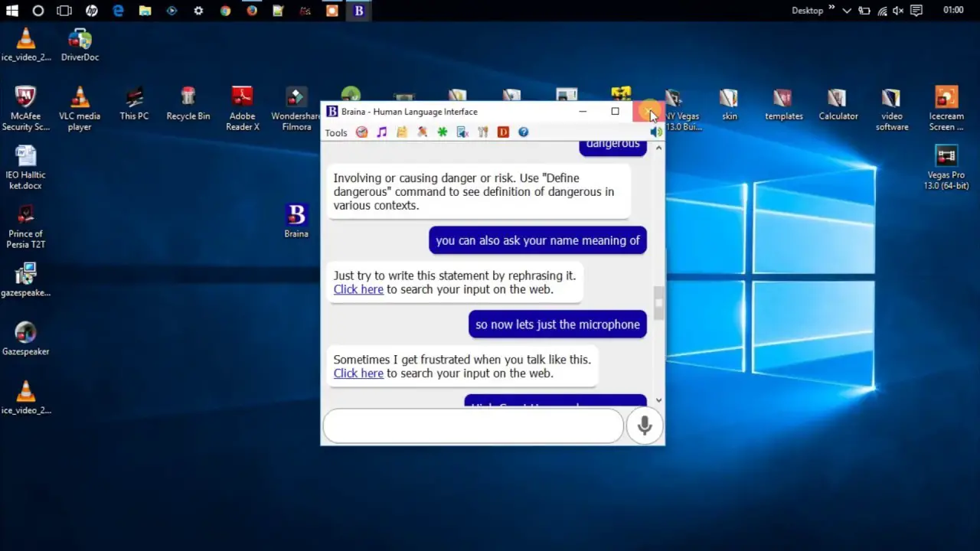The image size is (980, 551).
Task: Expand the Desktop toolbar chevron on taskbar
Action: pos(831,9)
